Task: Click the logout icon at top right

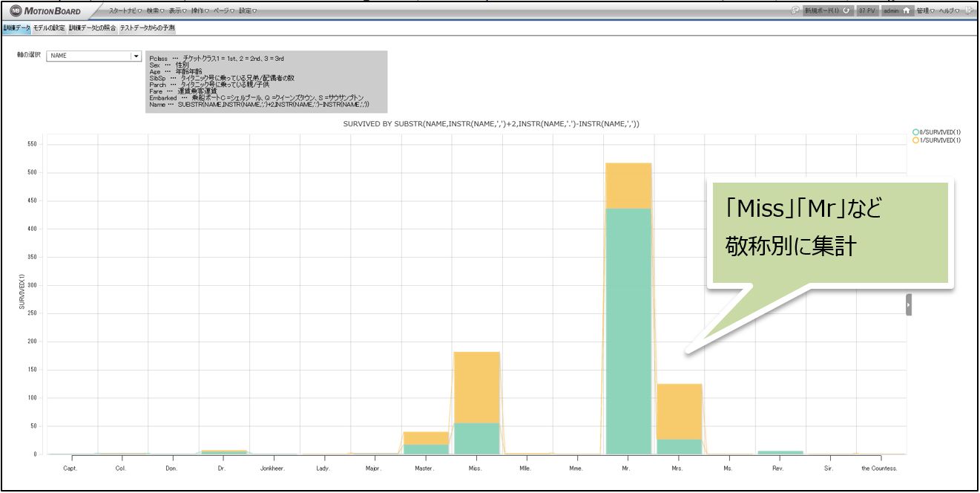Action: [970, 10]
